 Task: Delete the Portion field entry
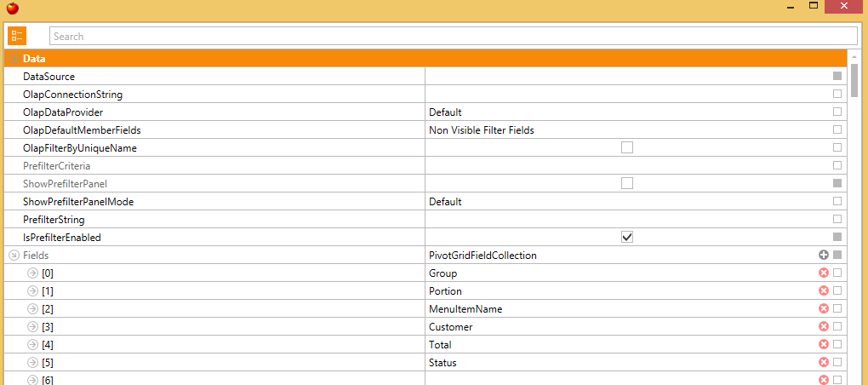(x=824, y=290)
